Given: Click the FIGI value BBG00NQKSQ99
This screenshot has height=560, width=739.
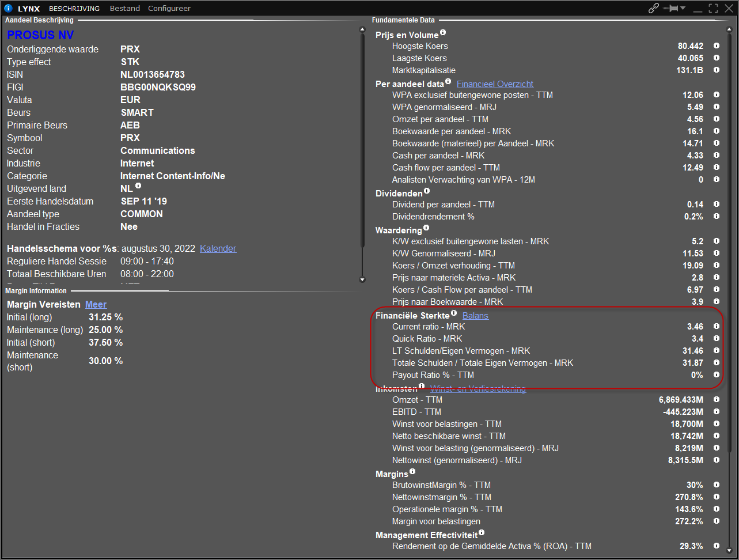Looking at the screenshot, I should pos(158,87).
